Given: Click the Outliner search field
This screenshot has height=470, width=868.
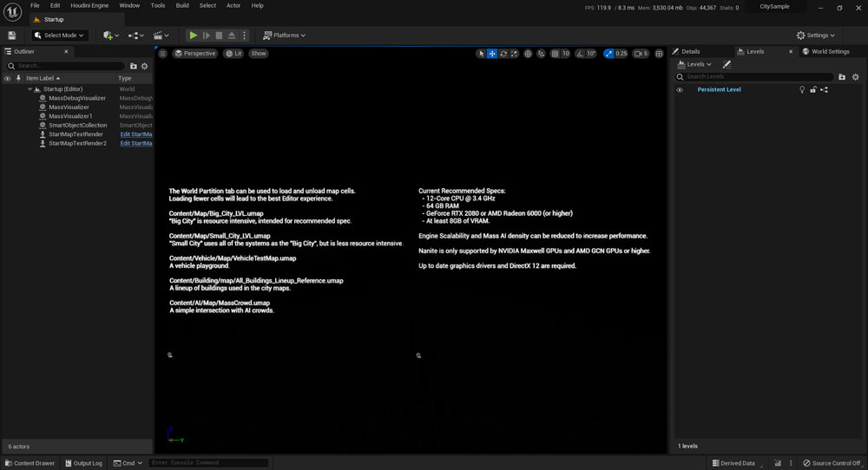Looking at the screenshot, I should pyautogui.click(x=65, y=66).
